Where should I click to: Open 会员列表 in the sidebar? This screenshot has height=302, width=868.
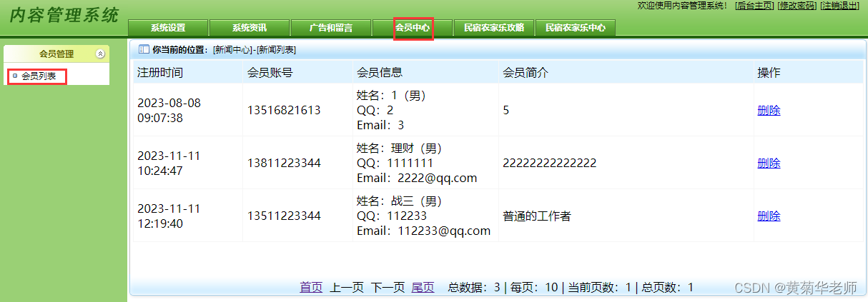click(38, 76)
